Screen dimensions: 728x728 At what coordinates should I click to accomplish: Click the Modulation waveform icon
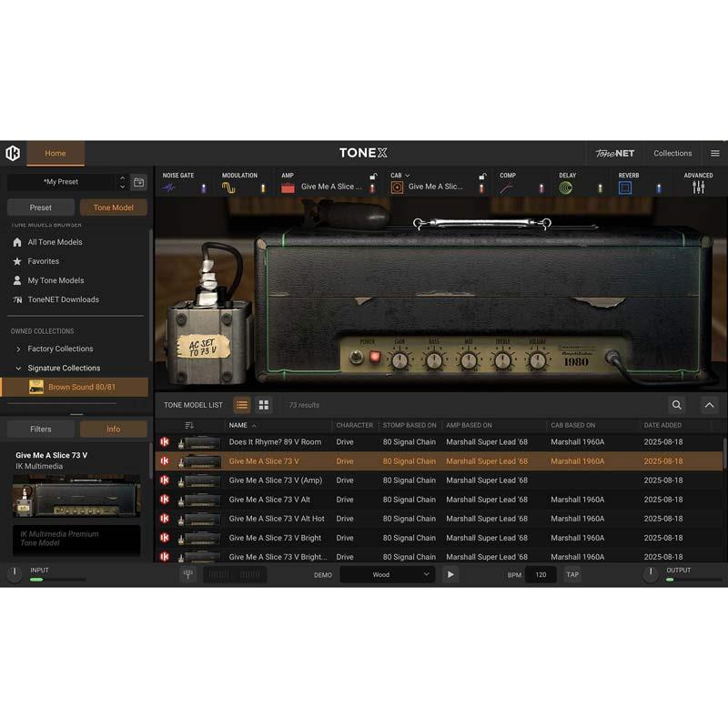pyautogui.click(x=228, y=187)
